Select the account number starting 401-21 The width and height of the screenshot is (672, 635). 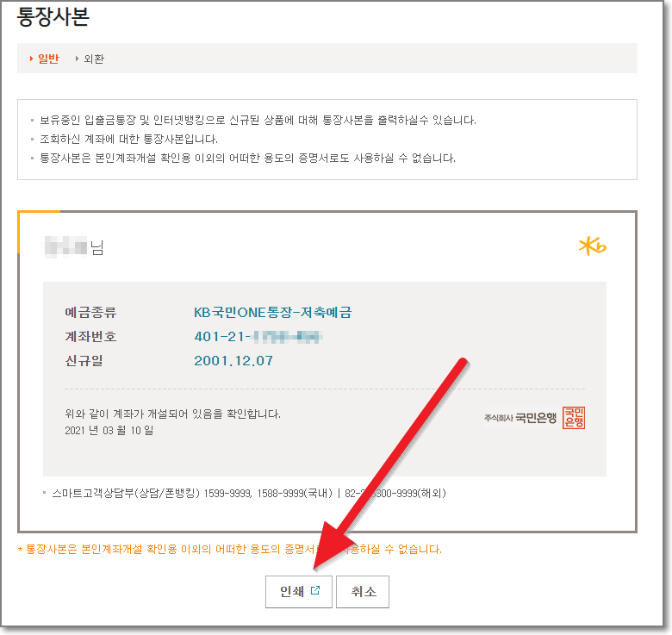click(258, 336)
